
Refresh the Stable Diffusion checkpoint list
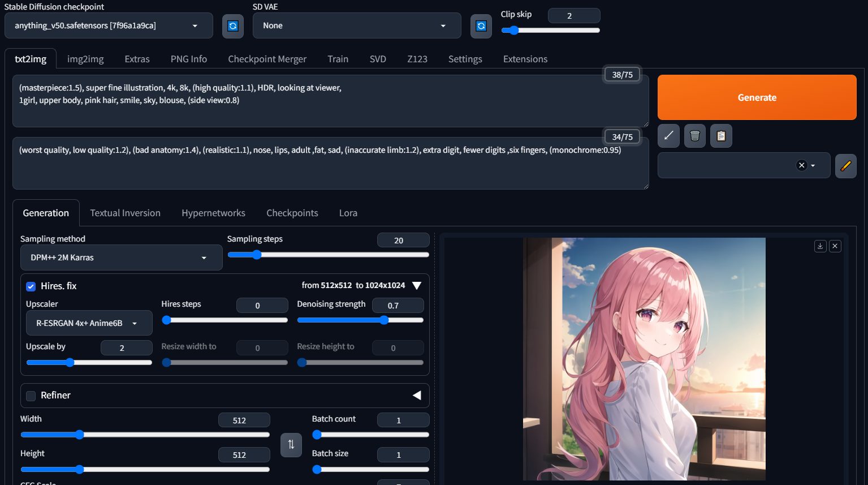click(232, 26)
